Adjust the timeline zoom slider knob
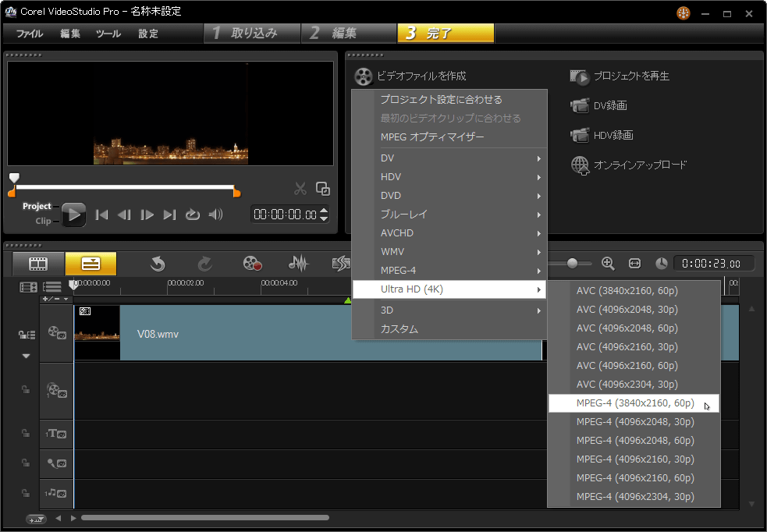 tap(572, 264)
